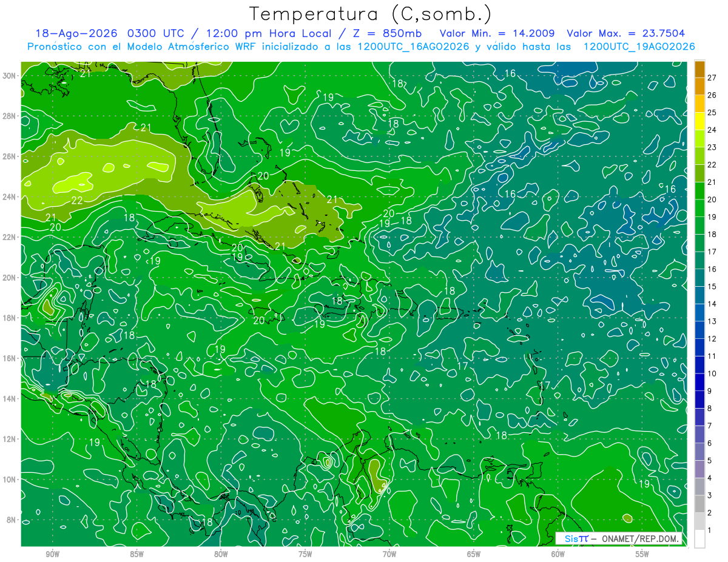Click the "30N" latitude axis label
This screenshot has height=562, width=728.
point(10,76)
